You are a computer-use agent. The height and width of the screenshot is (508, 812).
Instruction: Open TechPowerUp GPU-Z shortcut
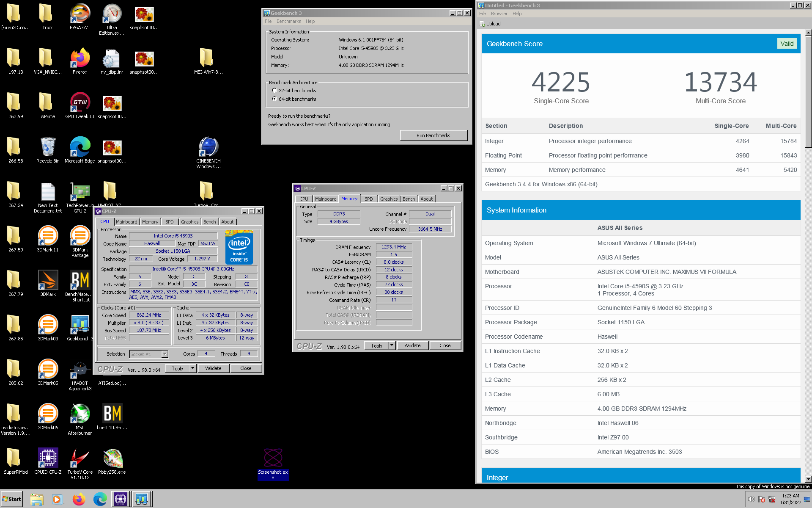click(80, 197)
